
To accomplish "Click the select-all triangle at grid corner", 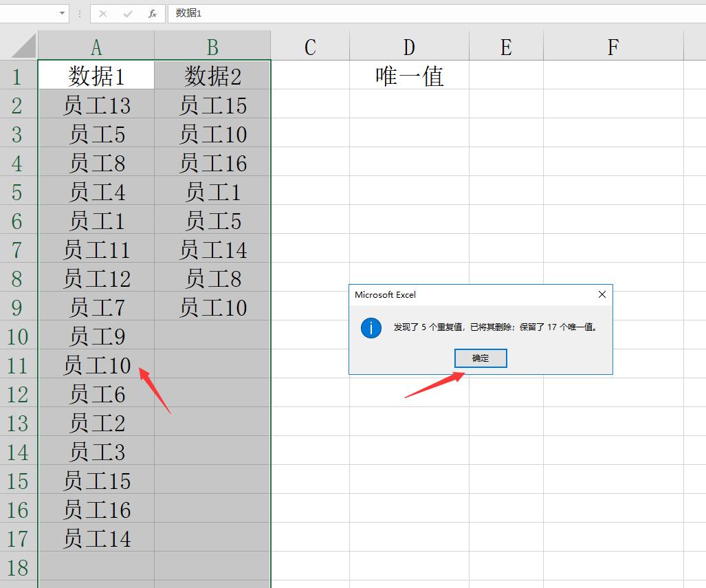I will (24, 47).
